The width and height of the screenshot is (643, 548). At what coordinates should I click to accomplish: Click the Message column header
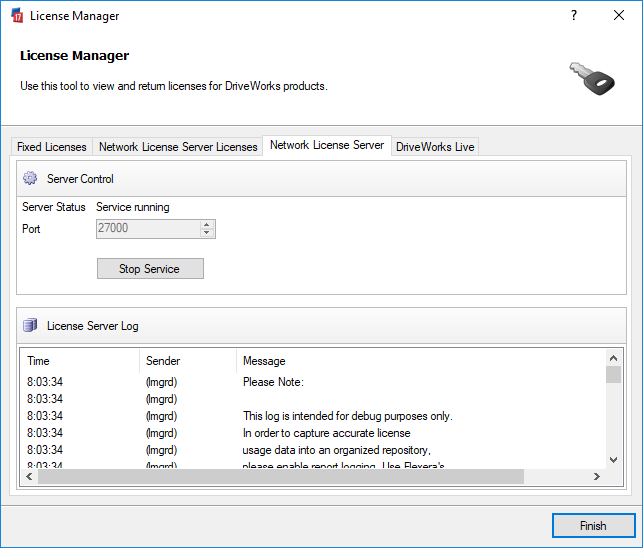(x=420, y=361)
